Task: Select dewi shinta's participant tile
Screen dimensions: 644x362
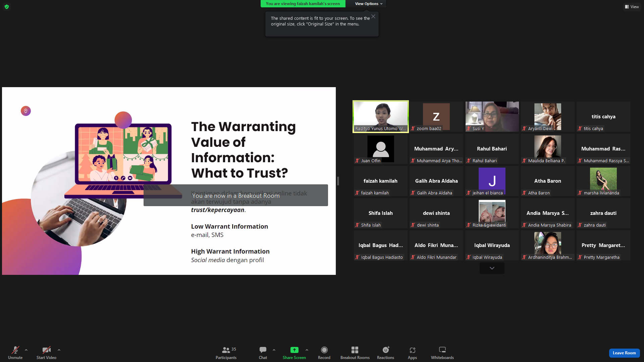Action: tap(436, 213)
